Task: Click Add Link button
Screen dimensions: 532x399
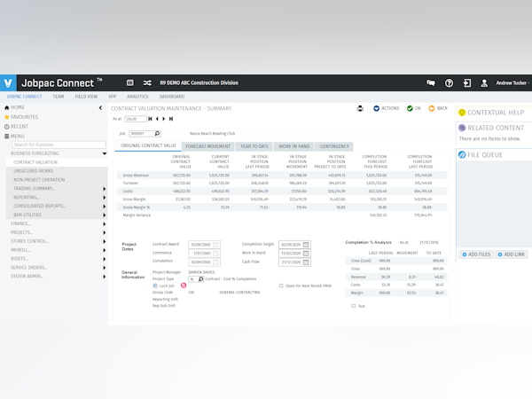Action: (511, 254)
